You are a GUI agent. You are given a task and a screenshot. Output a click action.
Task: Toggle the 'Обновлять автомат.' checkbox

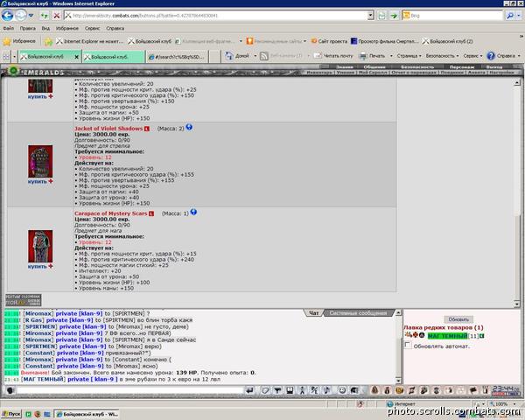click(x=408, y=345)
